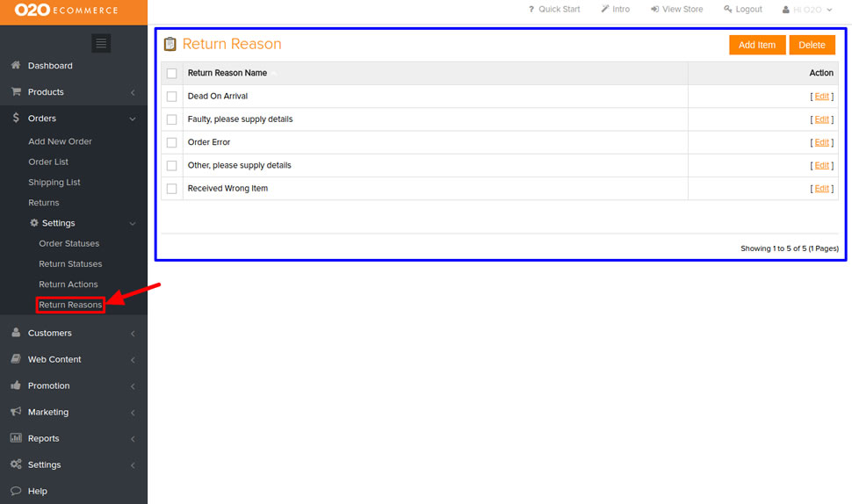852x504 pixels.
Task: Collapse the order Settings submenu chevron
Action: point(133,224)
